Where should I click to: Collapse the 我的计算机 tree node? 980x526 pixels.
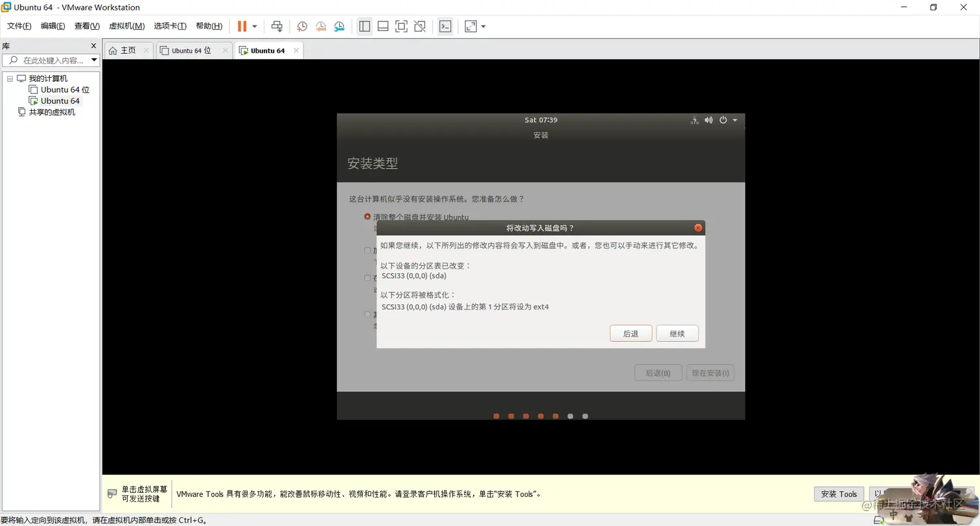tap(10, 78)
